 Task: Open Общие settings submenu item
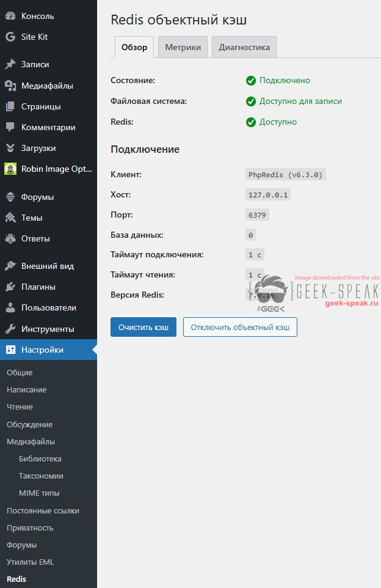(20, 372)
